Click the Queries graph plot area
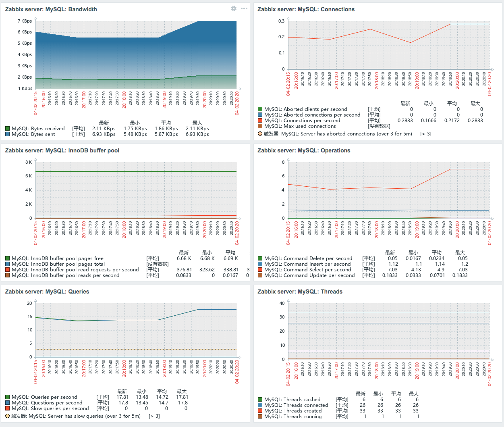This screenshot has height=427, width=504. point(136,330)
